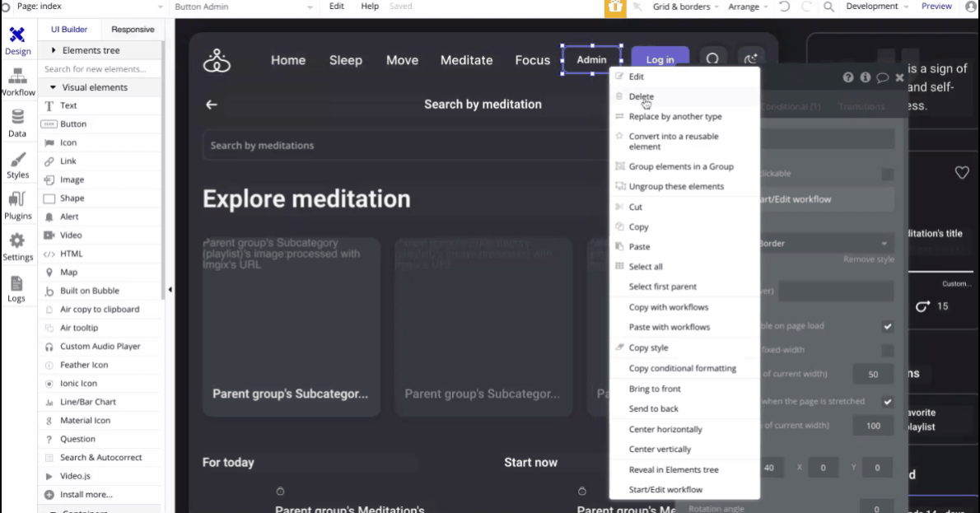
Task: Switch to the Responsive tab
Action: 133,30
